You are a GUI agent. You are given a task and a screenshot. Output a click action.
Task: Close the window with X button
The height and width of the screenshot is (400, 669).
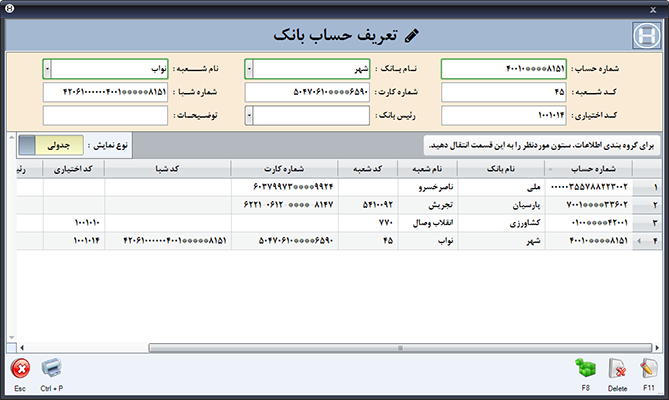[x=653, y=10]
